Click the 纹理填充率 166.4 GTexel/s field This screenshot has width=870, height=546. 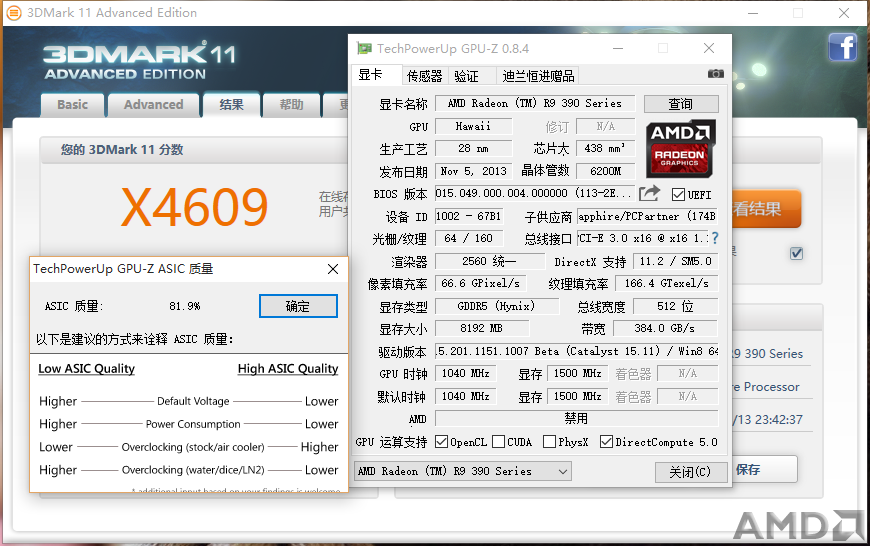click(x=667, y=284)
